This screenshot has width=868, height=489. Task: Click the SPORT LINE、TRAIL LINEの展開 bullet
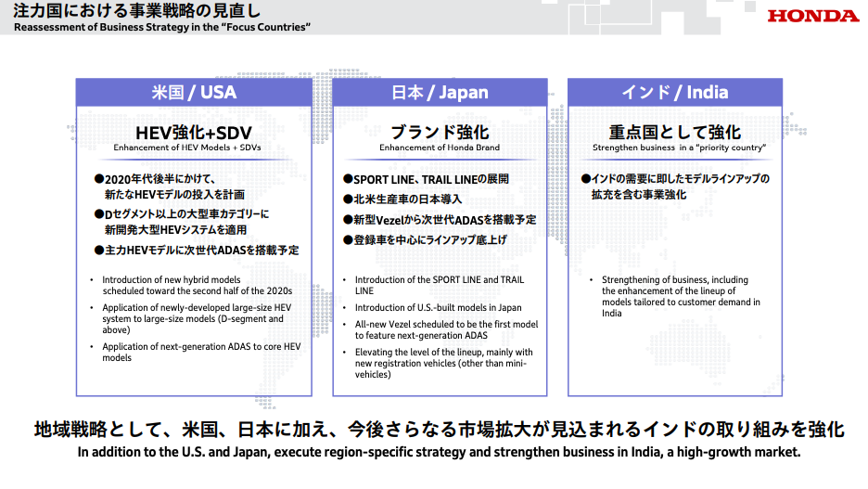point(426,179)
